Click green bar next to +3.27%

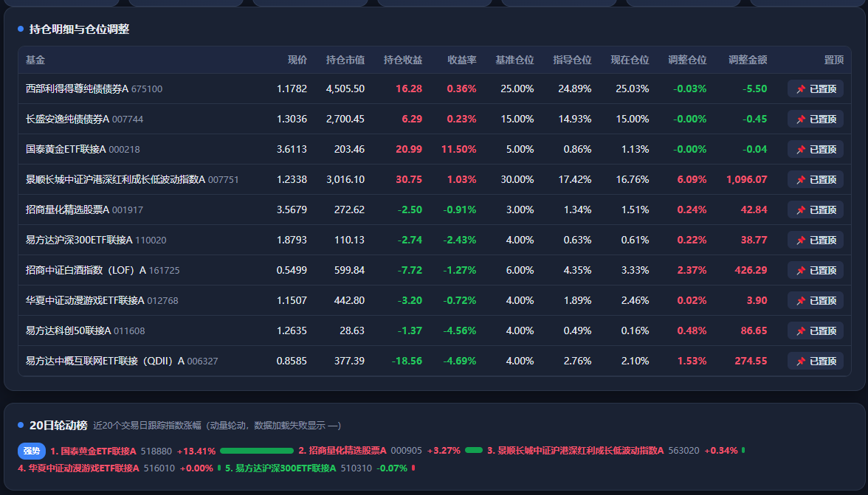pos(474,451)
